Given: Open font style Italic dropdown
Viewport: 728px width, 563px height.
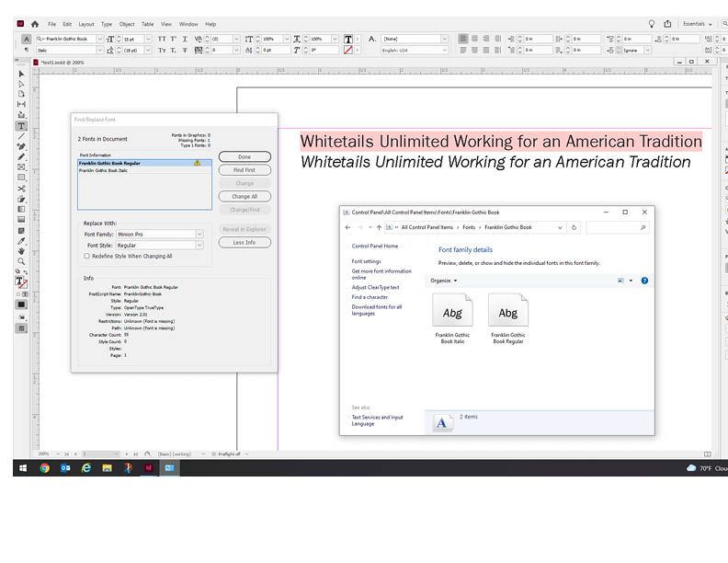Looking at the screenshot, I should (99, 51).
